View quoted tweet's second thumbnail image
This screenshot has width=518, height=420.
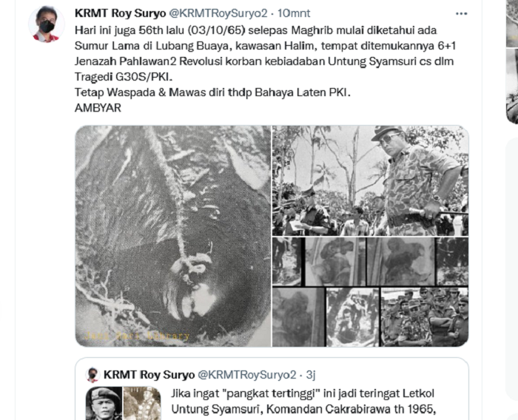(x=142, y=403)
